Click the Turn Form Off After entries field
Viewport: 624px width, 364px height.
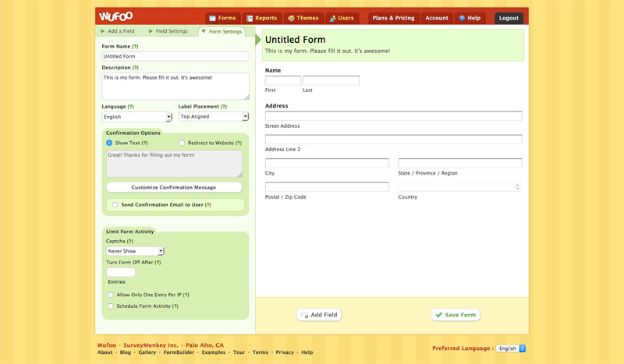121,272
